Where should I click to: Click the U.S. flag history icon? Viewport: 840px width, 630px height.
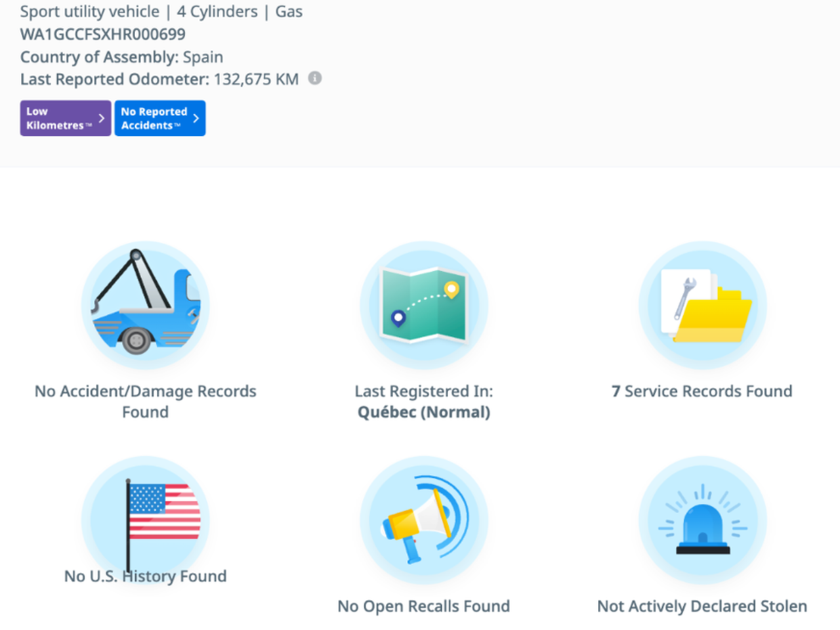click(146, 518)
